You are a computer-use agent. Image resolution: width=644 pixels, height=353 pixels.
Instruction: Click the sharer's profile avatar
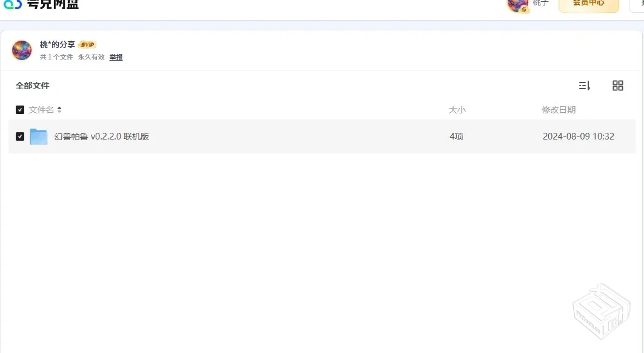22,50
